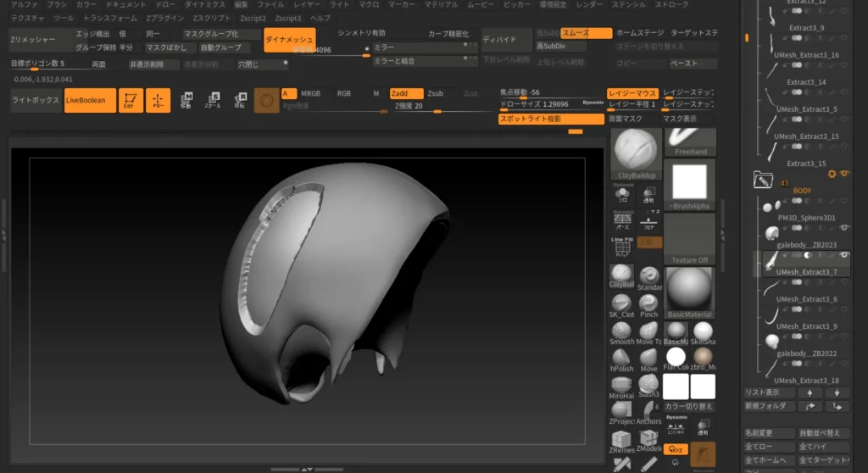Toggle Zsub sculpt mode
868x473 pixels.
(435, 93)
